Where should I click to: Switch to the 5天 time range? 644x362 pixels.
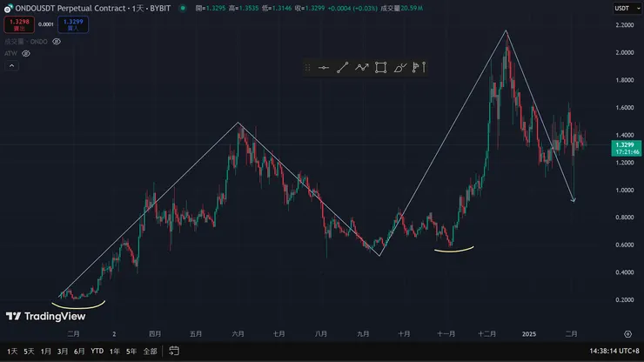coord(29,352)
